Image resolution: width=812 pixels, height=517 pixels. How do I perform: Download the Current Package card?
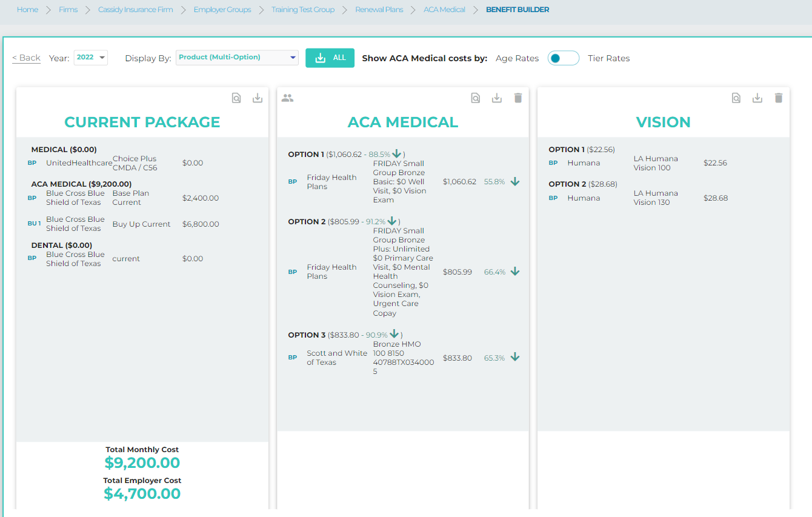pos(258,98)
